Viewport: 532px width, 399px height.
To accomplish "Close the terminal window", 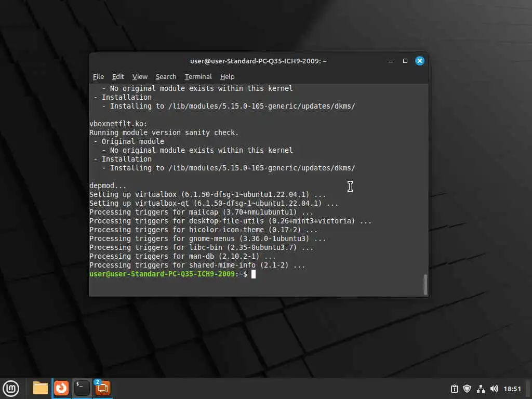I will pos(420,61).
